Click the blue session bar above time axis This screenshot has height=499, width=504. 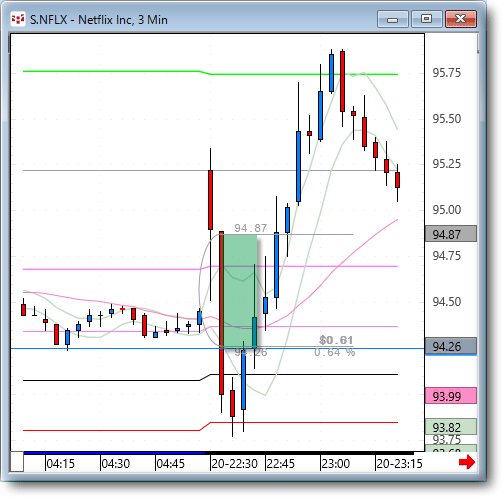click(114, 453)
